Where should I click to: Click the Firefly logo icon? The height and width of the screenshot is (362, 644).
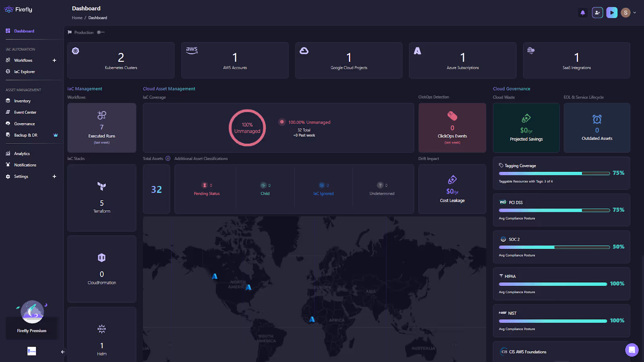click(x=8, y=9)
